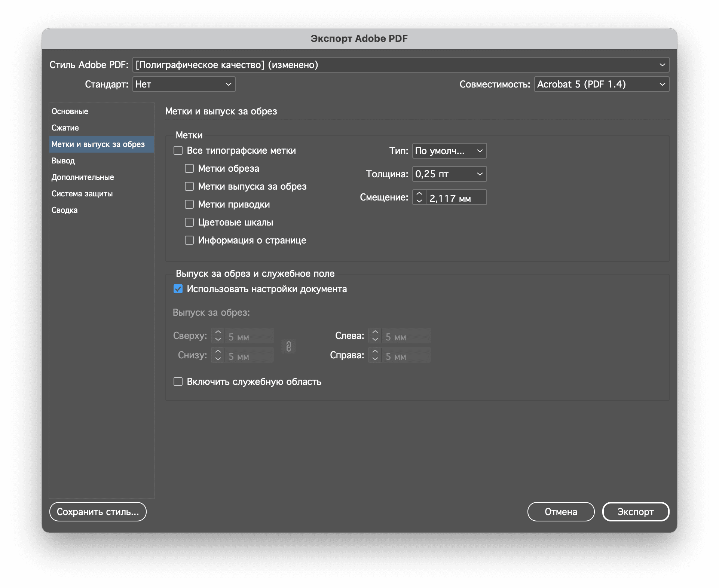719x588 pixels.
Task: Open the Стандарт dropdown
Action: pyautogui.click(x=184, y=84)
